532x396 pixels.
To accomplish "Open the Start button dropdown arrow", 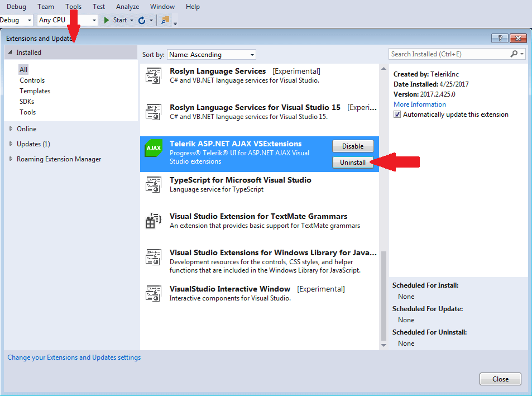I will (132, 20).
